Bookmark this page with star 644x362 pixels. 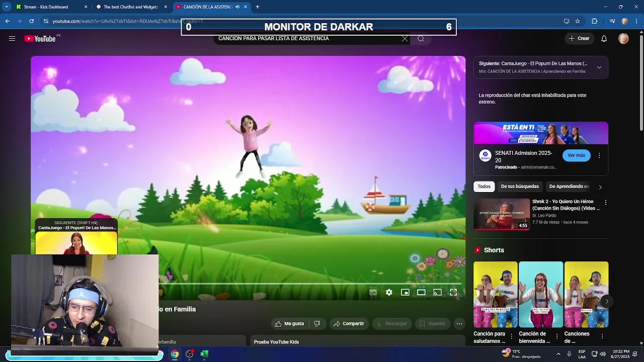(578, 21)
